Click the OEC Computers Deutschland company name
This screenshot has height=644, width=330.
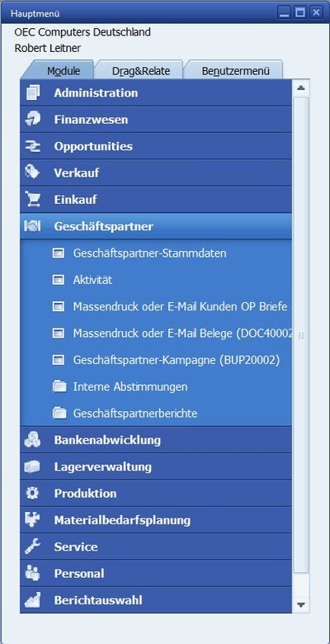tap(82, 32)
